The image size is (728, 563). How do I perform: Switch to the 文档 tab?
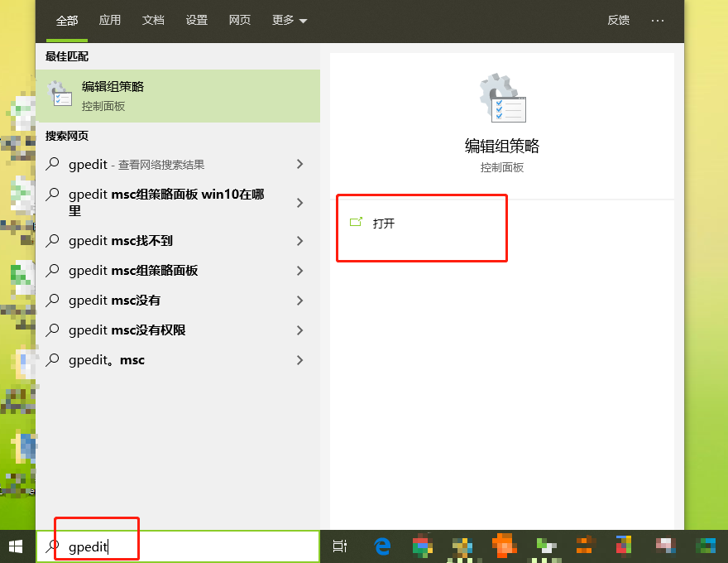tap(153, 21)
